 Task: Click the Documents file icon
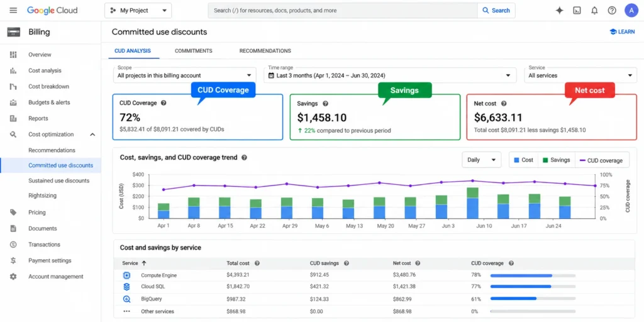pos(13,229)
